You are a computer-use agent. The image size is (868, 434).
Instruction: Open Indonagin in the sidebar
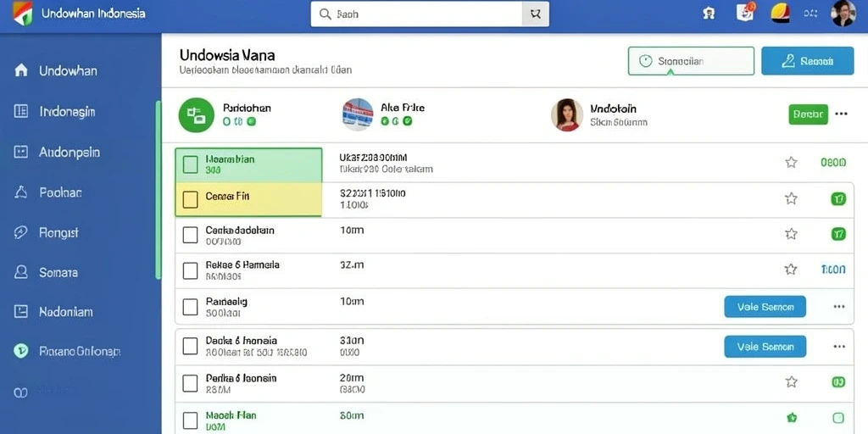[x=68, y=111]
